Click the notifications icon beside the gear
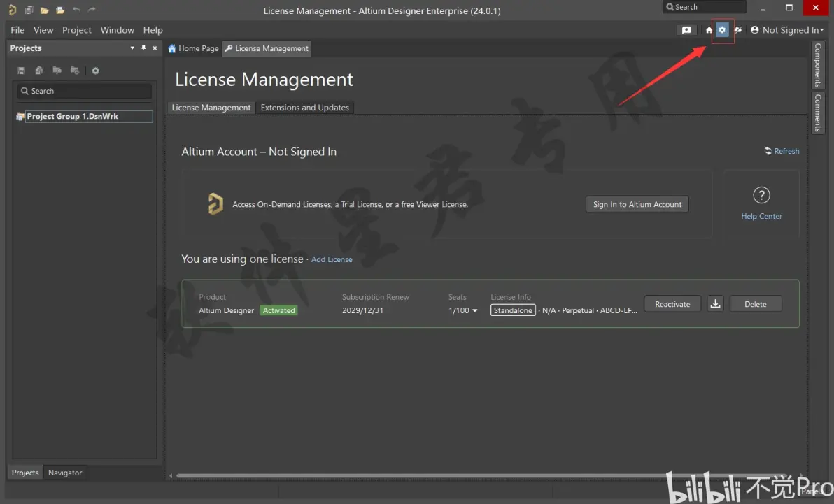Image resolution: width=834 pixels, height=504 pixels. tap(737, 30)
